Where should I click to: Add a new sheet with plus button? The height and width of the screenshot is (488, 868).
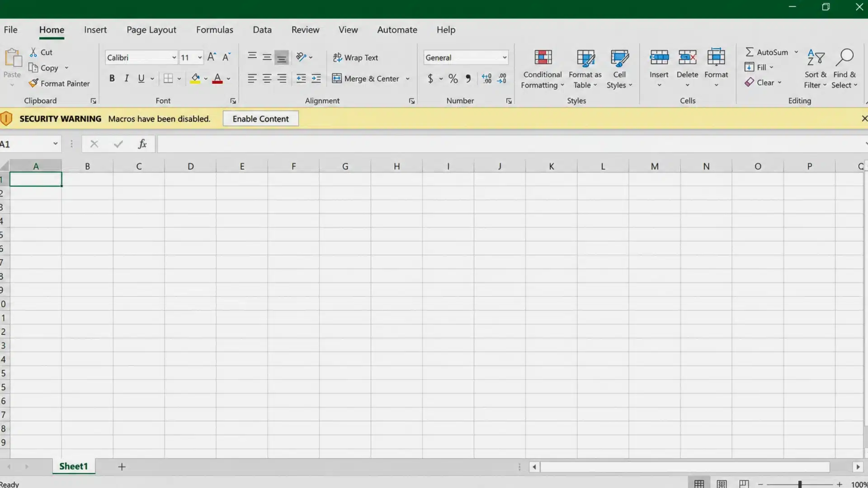[x=122, y=467]
